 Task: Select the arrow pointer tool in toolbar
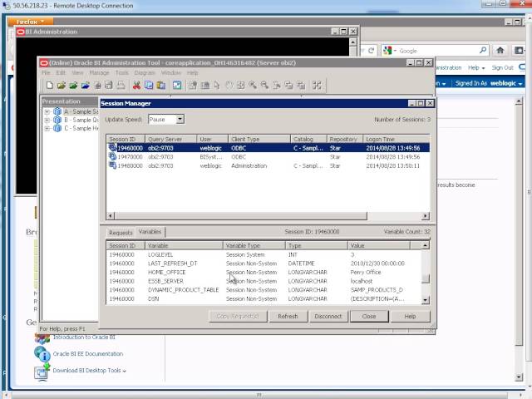tap(217, 85)
